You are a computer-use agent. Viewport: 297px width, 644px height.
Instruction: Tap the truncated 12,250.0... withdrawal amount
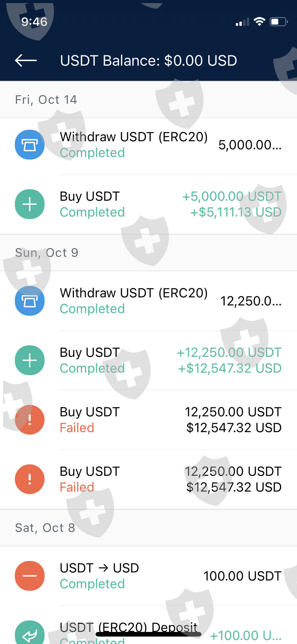tap(251, 301)
